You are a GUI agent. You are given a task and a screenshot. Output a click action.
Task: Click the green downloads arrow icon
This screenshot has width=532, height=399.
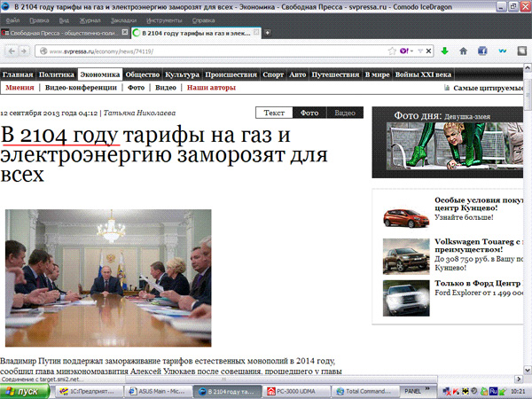pyautogui.click(x=444, y=51)
